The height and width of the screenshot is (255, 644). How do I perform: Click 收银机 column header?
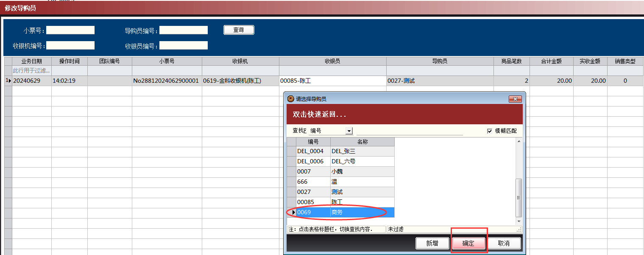[x=240, y=61]
